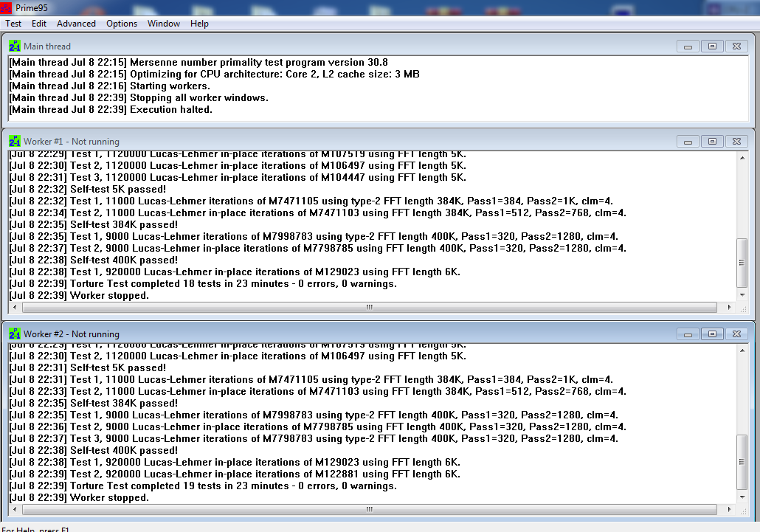Click Worker #1 M129023 test line
Screen dimensions: 760x532
[235, 272]
